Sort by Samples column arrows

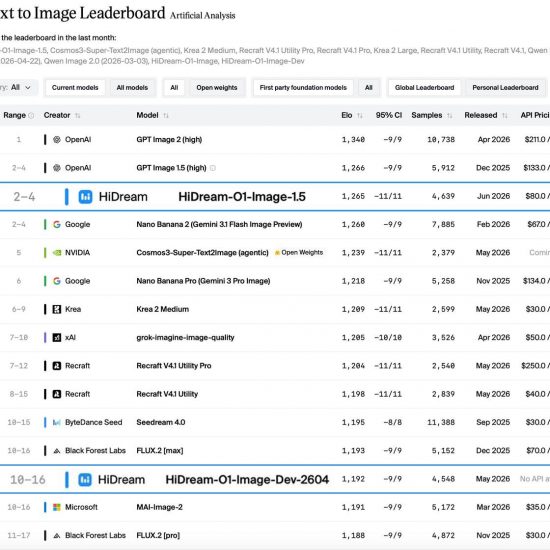click(x=450, y=115)
